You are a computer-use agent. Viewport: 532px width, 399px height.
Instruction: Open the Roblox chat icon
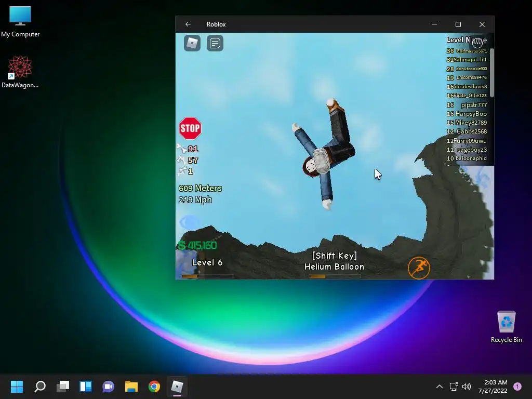[215, 43]
